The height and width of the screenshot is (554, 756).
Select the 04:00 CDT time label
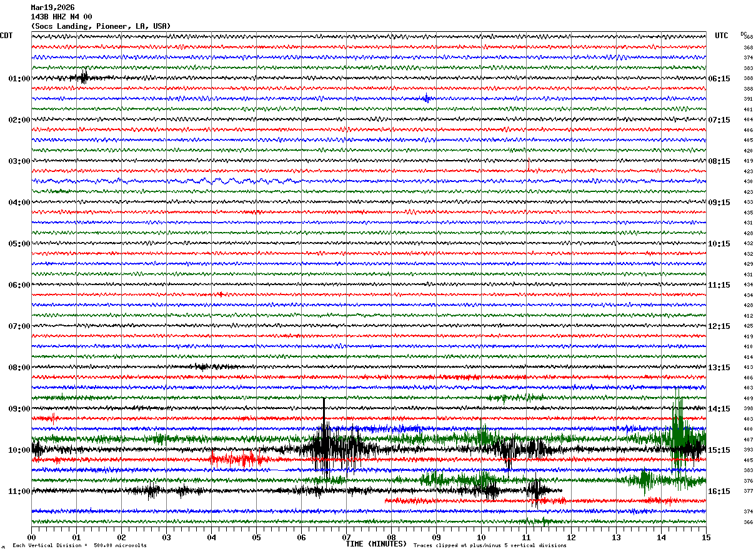[x=19, y=203]
